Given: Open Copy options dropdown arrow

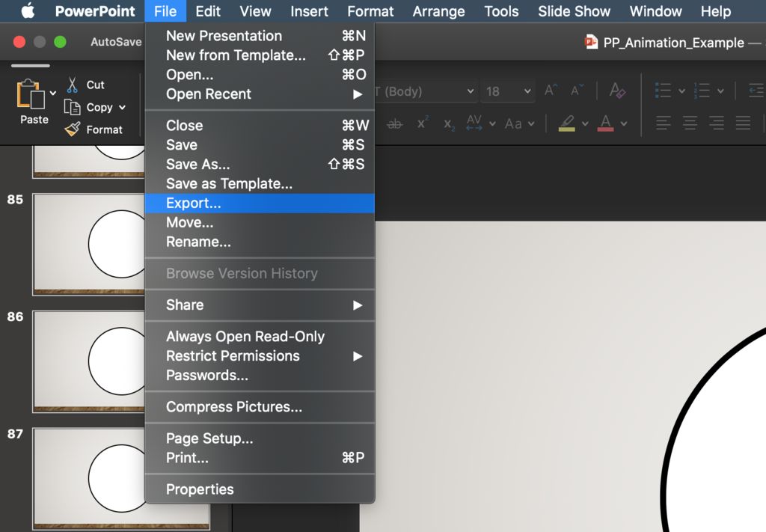Looking at the screenshot, I should pyautogui.click(x=122, y=108).
